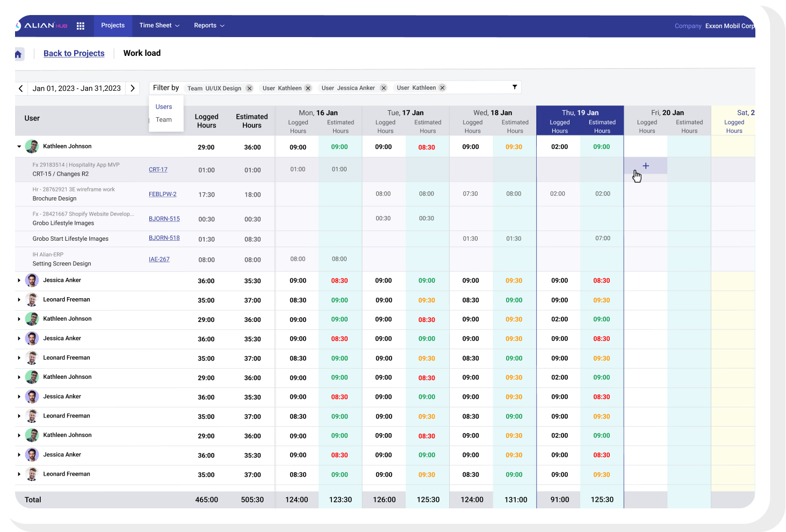The width and height of the screenshot is (786, 532).
Task: Click the 91:00 Thursday total
Action: click(560, 500)
